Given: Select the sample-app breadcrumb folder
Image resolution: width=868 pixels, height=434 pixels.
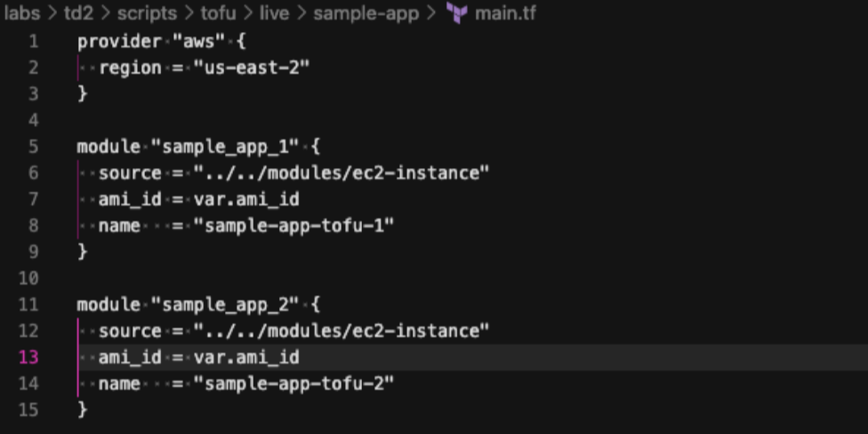Looking at the screenshot, I should (366, 14).
